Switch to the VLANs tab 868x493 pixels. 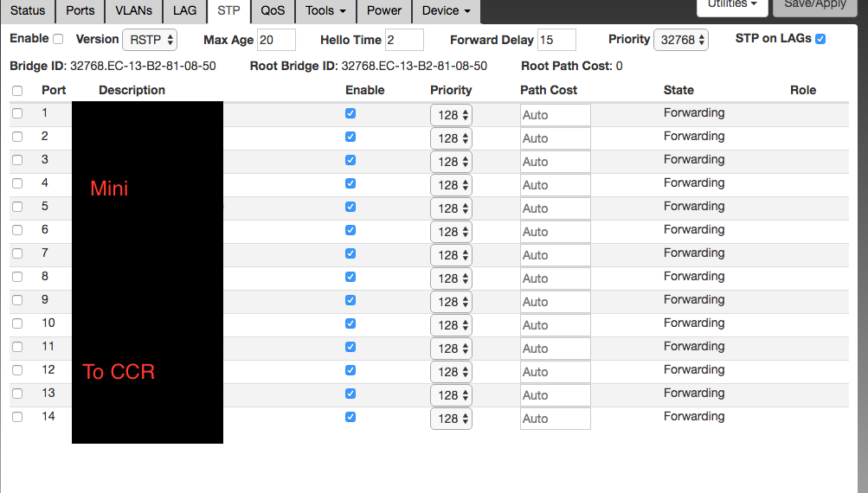(x=134, y=10)
